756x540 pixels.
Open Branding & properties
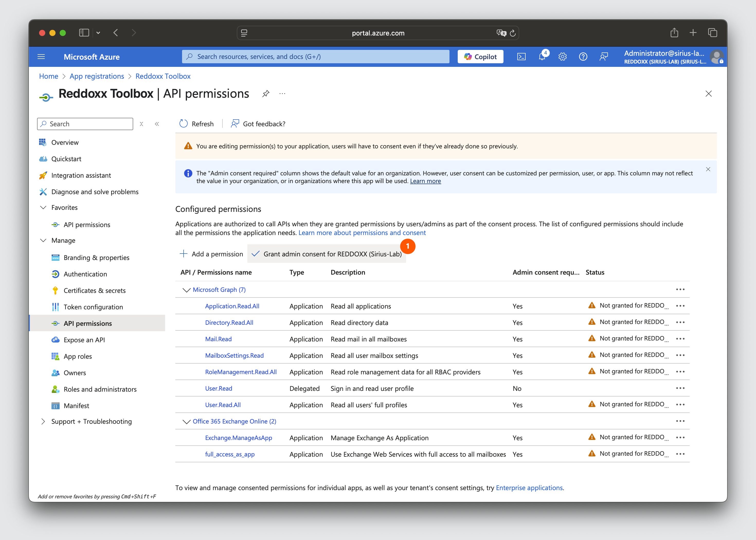(x=97, y=258)
